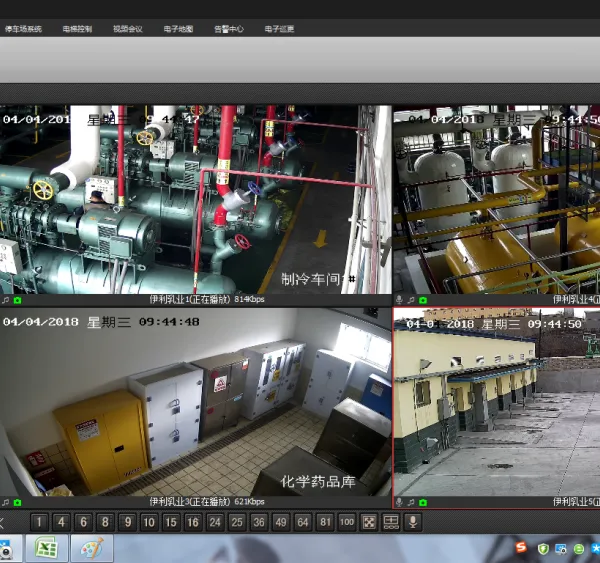600x563 pixels.
Task: Switch to 10-window layout
Action: 149,522
